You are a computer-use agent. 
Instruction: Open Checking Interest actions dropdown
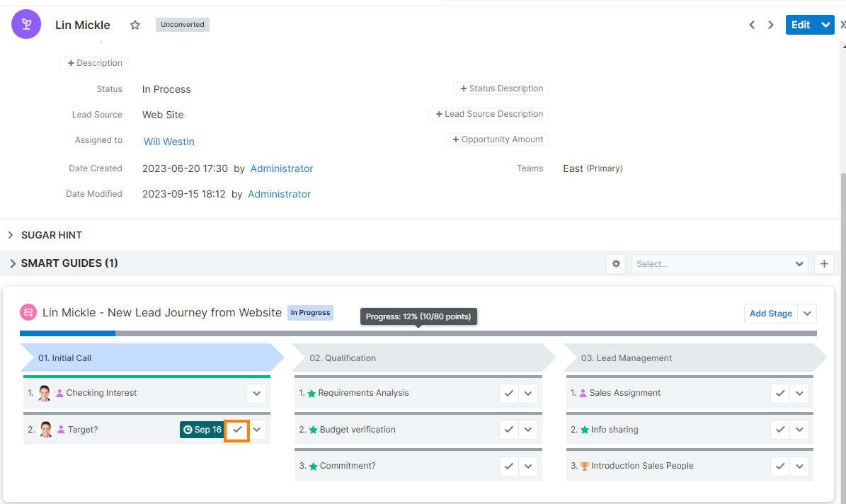click(x=256, y=394)
